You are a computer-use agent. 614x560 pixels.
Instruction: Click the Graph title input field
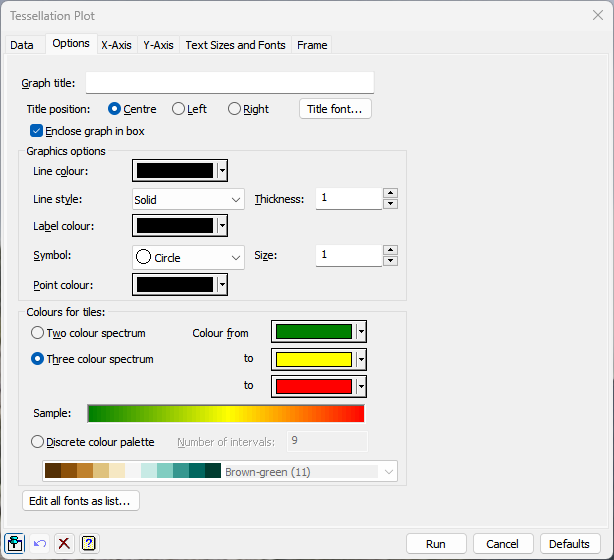(230, 83)
